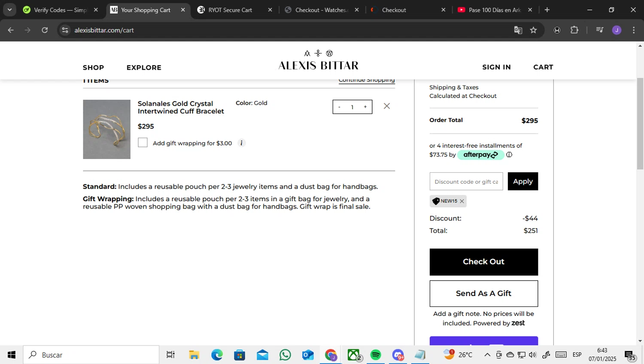The height and width of the screenshot is (364, 644).
Task: Switch to the Pase 100 Días YouTube tab
Action: (495, 10)
